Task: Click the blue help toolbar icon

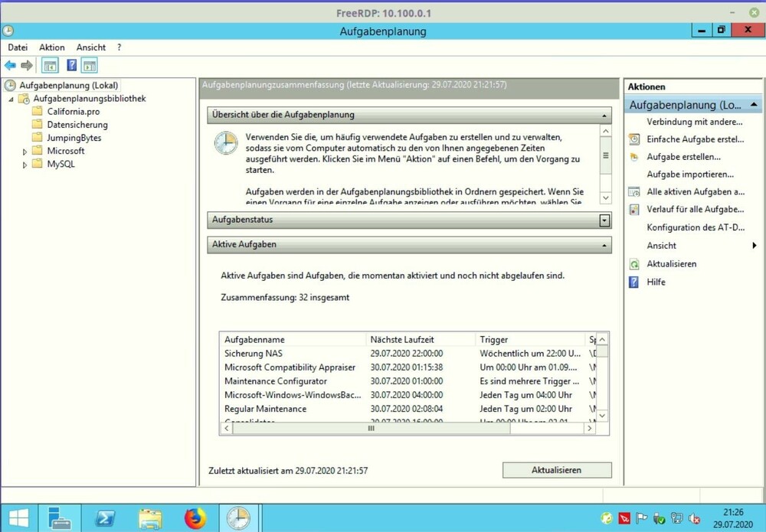Action: (x=71, y=66)
